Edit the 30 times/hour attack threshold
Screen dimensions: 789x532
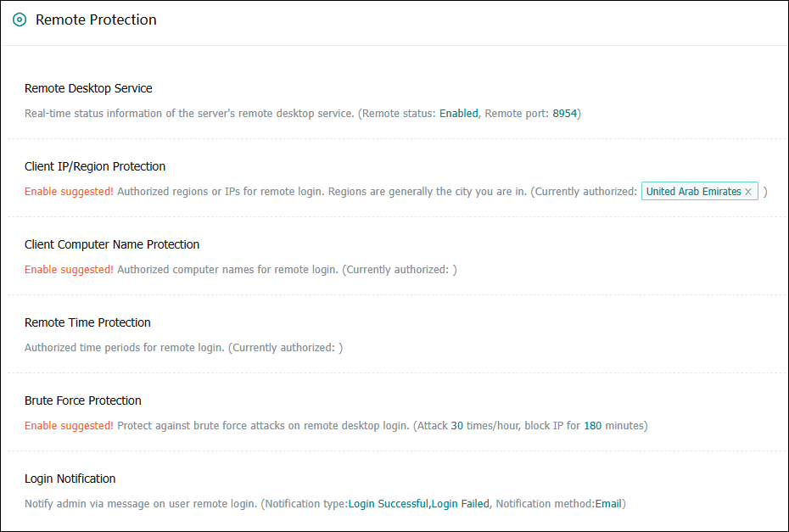click(456, 425)
